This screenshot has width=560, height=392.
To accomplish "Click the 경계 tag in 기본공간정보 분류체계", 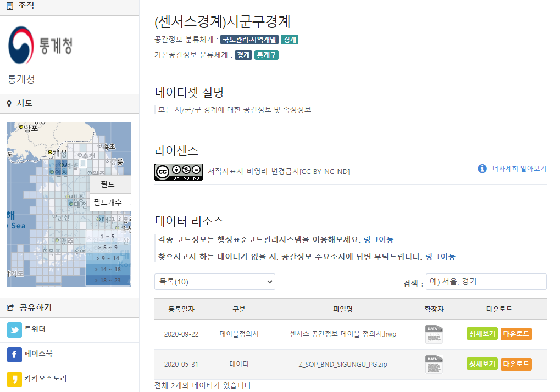I will click(243, 55).
